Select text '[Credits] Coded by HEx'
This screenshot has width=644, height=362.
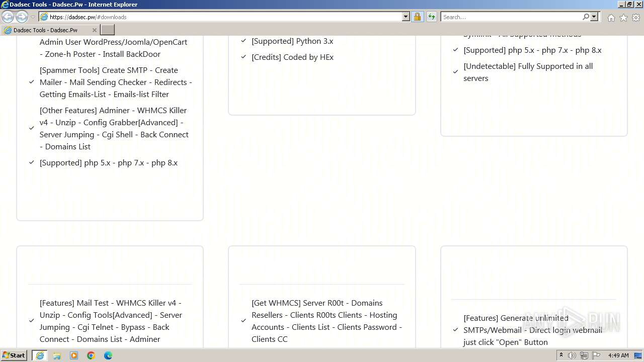pos(293,57)
